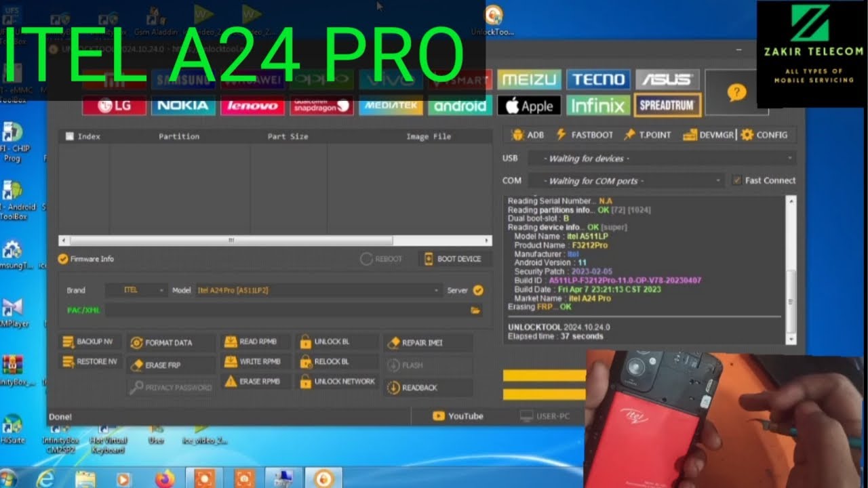Screen dimensions: 868x488
Task: Click UNLOCK NETWORK
Action: pos(338,382)
